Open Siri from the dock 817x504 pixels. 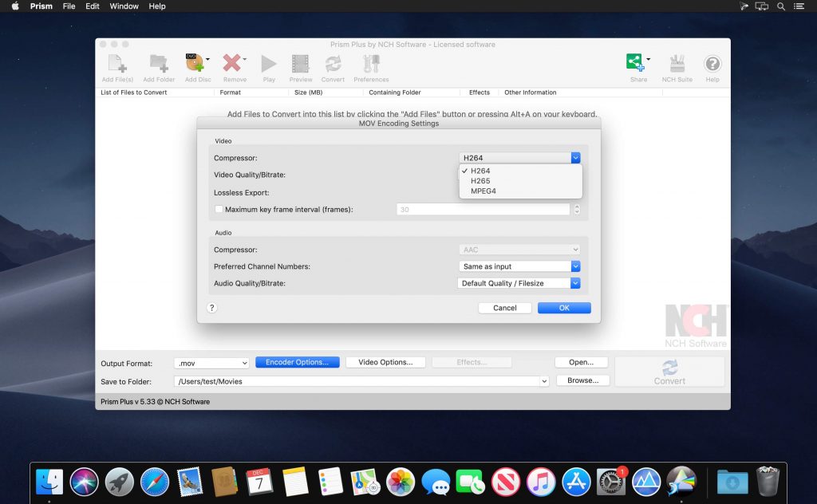click(x=84, y=482)
